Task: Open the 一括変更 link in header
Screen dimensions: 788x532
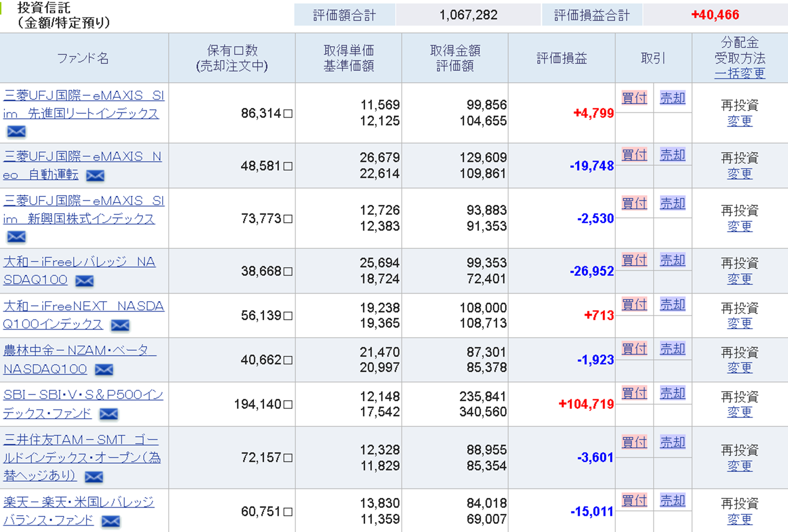Action: click(739, 73)
